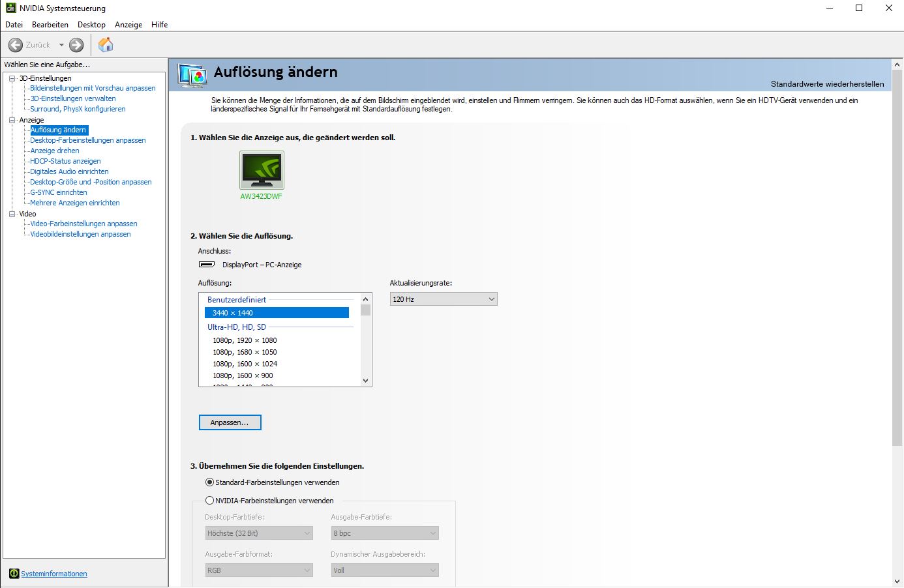Click the 3D-Einstellungen tree label
Viewport: 904px width, 588px height.
(45, 78)
